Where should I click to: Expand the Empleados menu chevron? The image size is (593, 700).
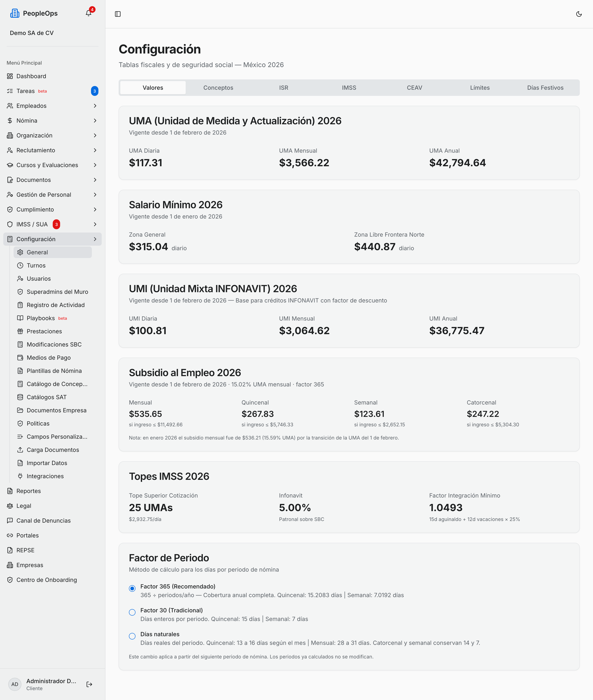pos(95,106)
